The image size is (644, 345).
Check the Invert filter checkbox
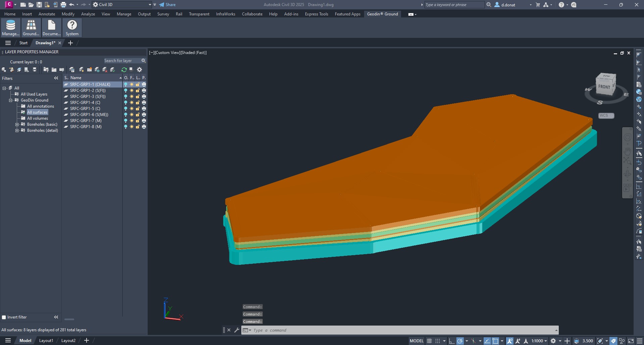point(4,317)
